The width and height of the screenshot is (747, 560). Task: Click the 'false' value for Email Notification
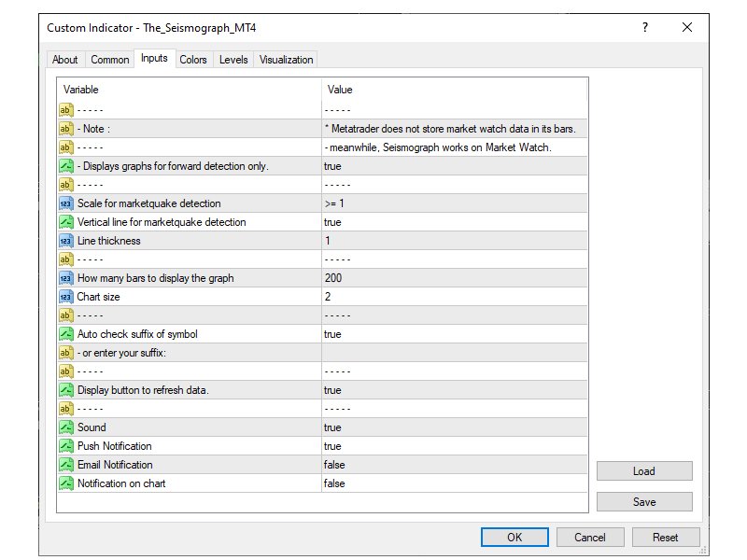(x=334, y=465)
